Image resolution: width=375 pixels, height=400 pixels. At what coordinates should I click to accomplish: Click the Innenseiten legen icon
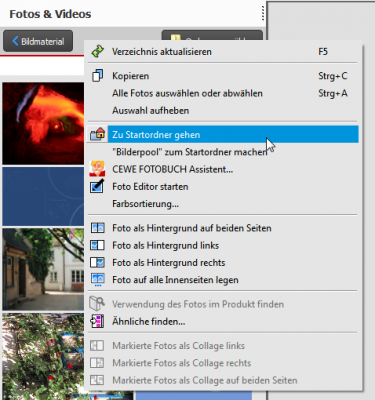tap(97, 280)
